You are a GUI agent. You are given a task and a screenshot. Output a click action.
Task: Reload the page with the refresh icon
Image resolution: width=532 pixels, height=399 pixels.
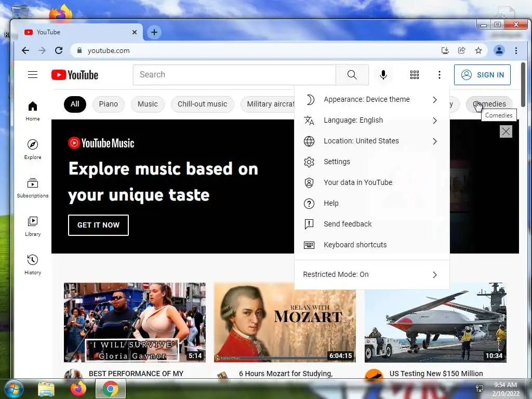tap(59, 50)
